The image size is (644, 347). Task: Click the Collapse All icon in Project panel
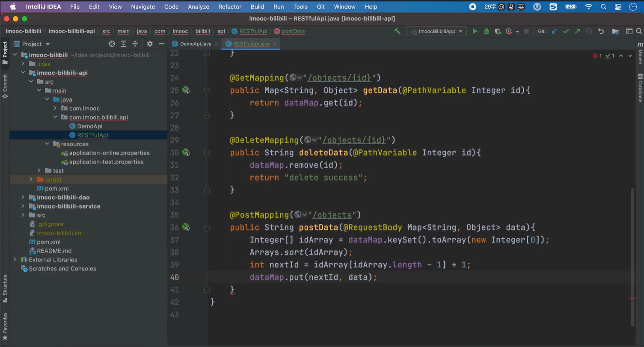[135, 44]
